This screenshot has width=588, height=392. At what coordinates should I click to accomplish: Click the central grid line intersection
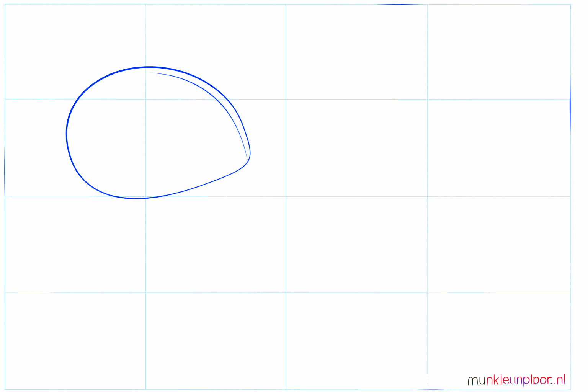pos(286,196)
